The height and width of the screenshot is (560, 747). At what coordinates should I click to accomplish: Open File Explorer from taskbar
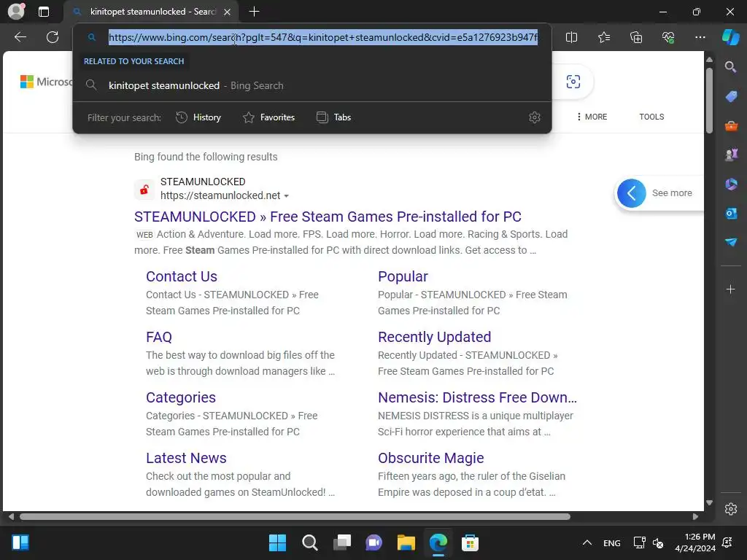coord(406,542)
